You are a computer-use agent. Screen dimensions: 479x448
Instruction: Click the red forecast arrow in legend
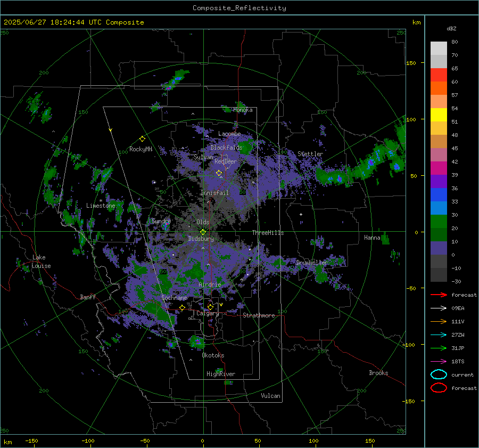[439, 295]
